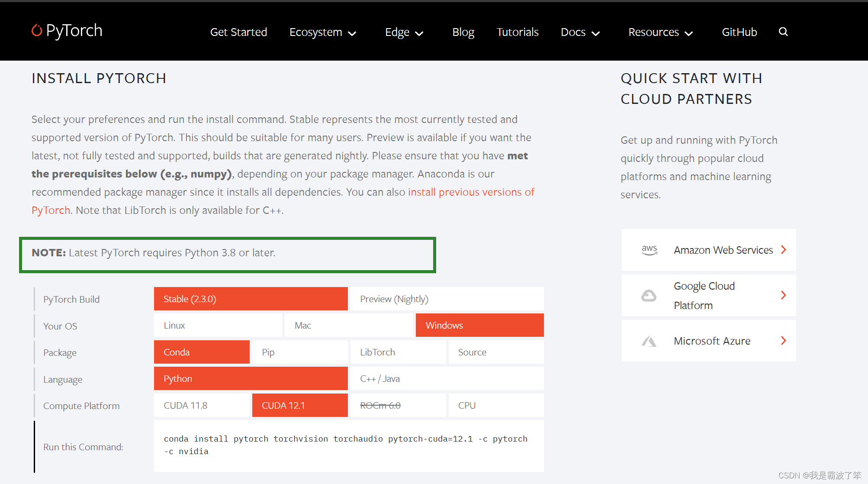The image size is (868, 484).
Task: Open install previous versions of PyTorch link
Action: coord(471,192)
